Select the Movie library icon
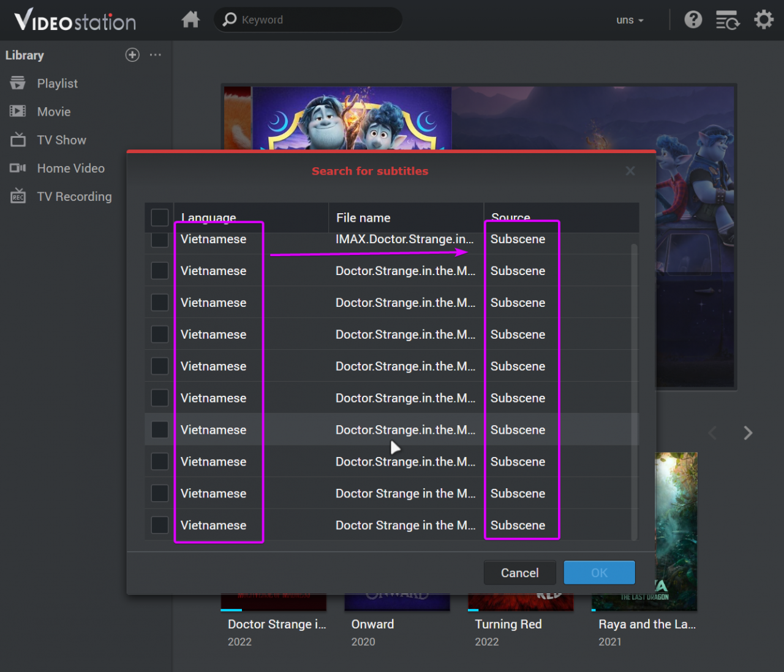This screenshot has height=672, width=784. [17, 111]
